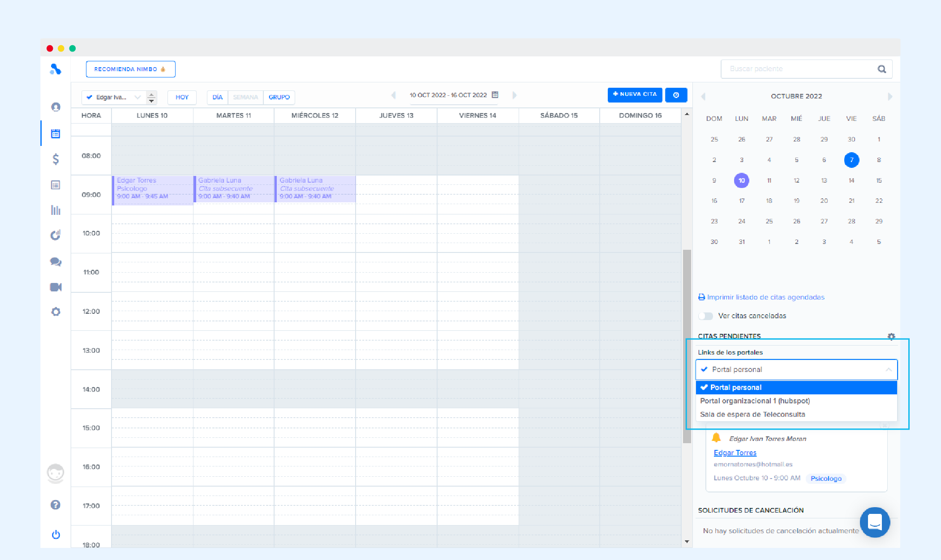This screenshot has height=560, width=941.
Task: Click the power logout icon
Action: tap(56, 534)
